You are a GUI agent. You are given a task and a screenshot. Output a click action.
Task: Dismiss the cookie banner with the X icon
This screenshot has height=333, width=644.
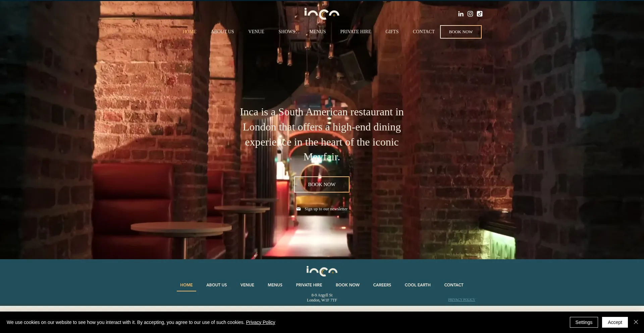[636, 322]
